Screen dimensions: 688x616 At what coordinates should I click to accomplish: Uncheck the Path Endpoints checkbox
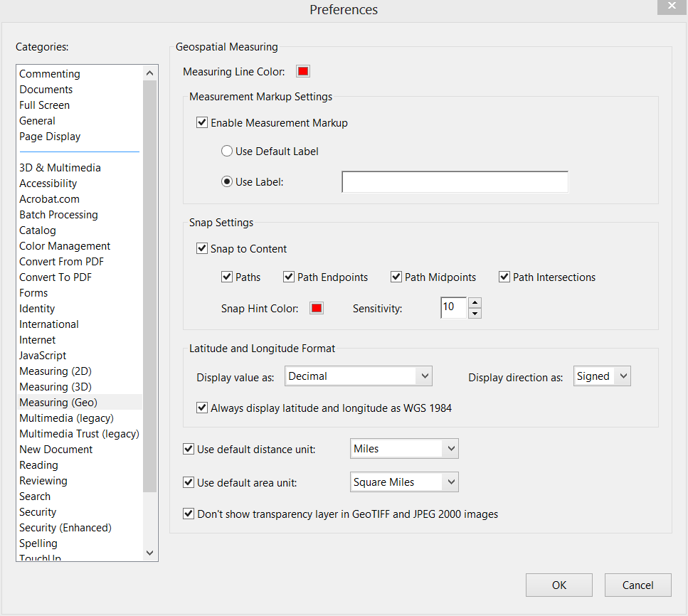pos(289,277)
